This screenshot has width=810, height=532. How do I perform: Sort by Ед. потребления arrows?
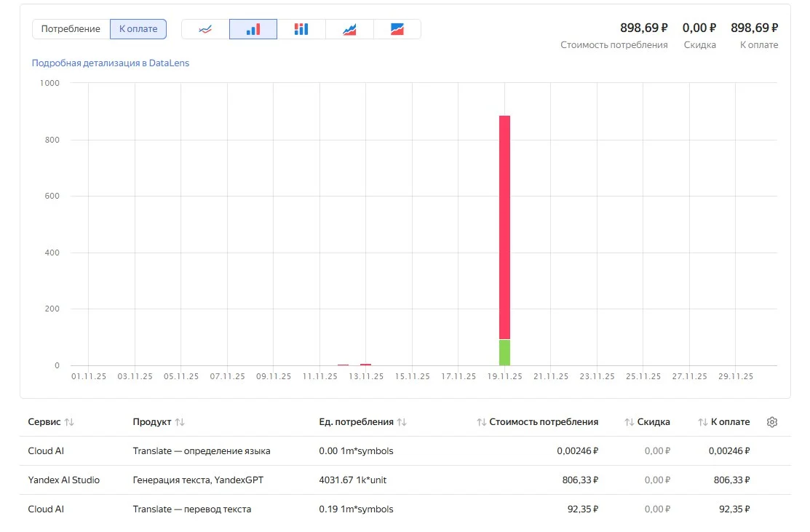click(x=402, y=422)
